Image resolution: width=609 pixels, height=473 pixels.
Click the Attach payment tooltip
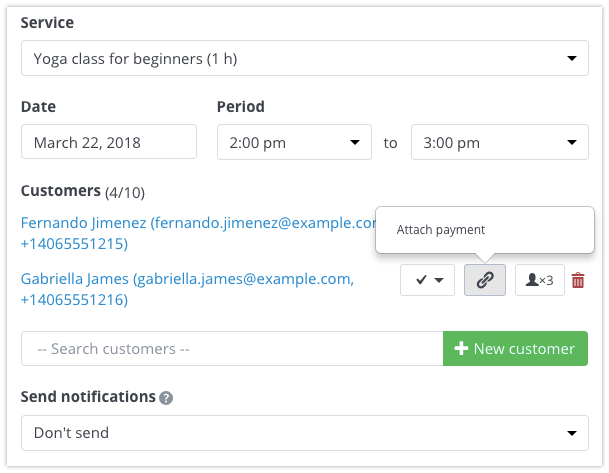point(485,230)
